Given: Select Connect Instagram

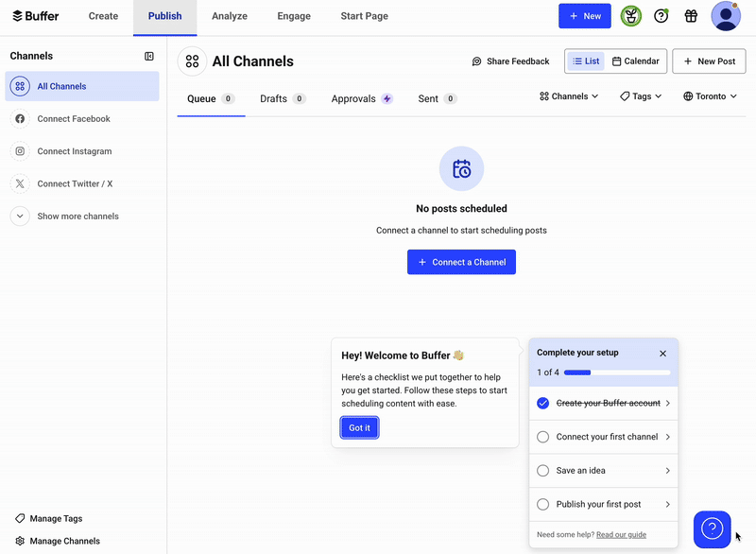Looking at the screenshot, I should click(82, 151).
